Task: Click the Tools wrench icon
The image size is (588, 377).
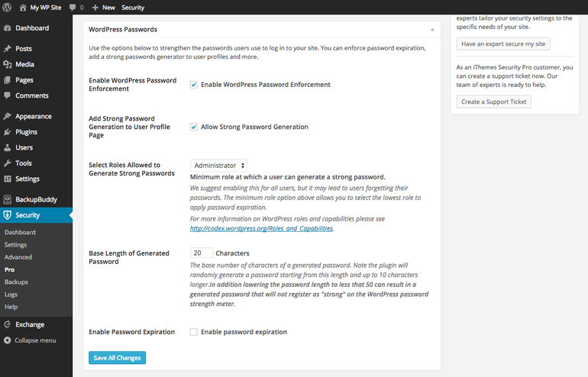Action: coord(7,163)
